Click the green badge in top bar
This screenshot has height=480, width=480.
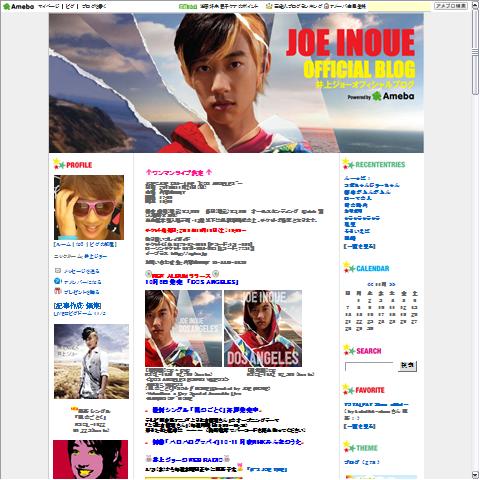coord(188,6)
